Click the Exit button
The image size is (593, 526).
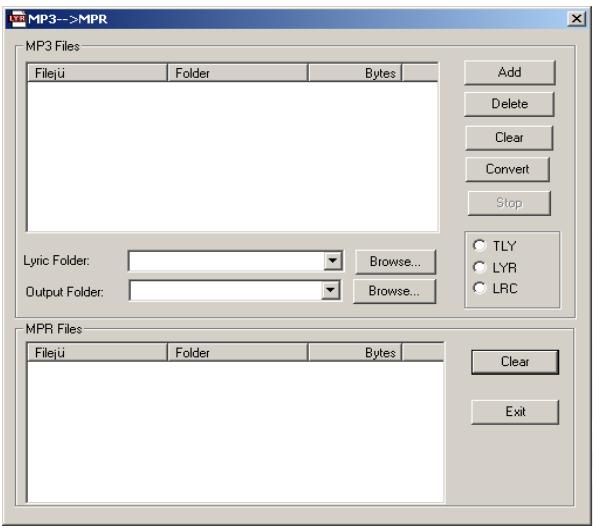pos(515,411)
